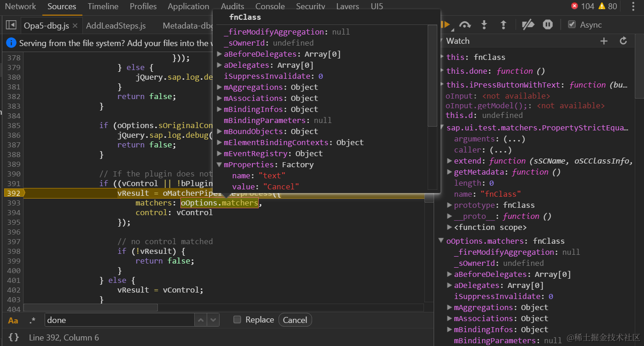Click the highlighted oOptions.matchers expression
The width and height of the screenshot is (644, 346).
(x=220, y=203)
